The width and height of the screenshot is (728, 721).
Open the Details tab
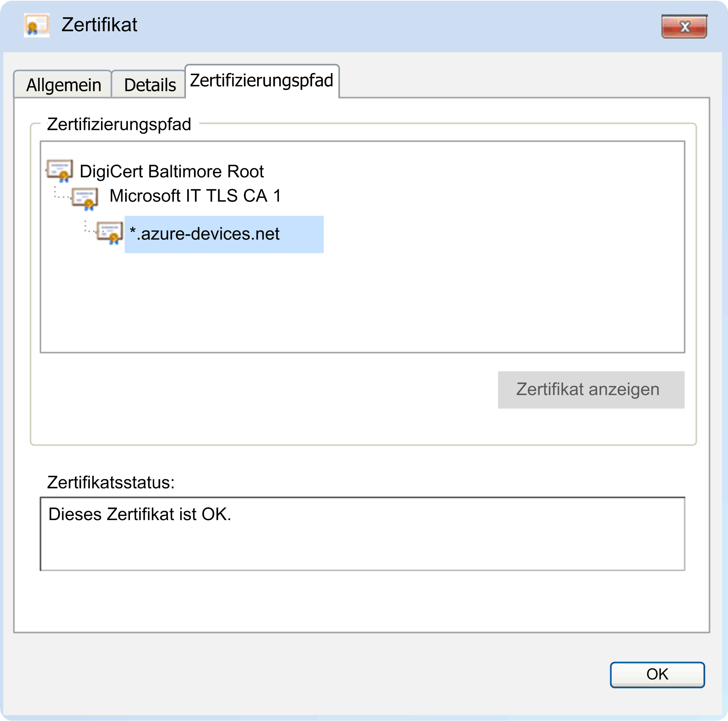click(x=150, y=84)
